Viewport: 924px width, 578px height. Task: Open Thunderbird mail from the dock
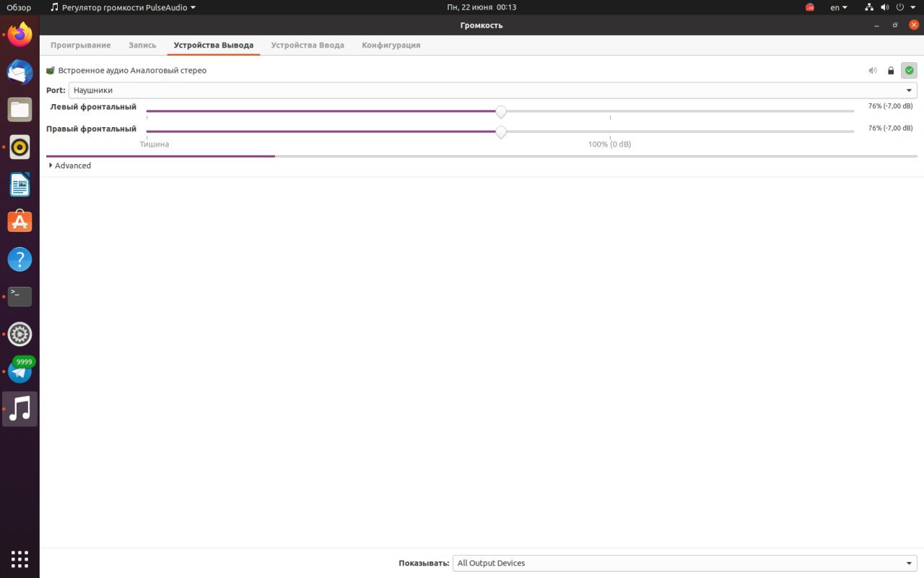[x=19, y=72]
